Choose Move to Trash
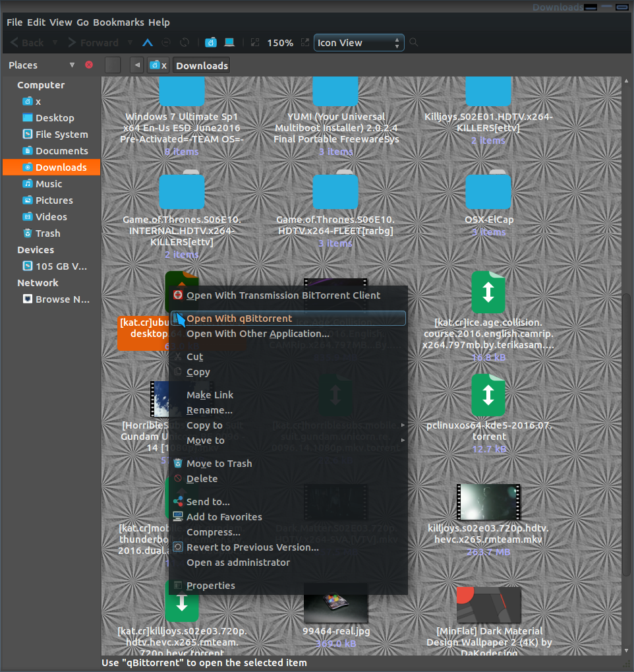 click(x=288, y=464)
